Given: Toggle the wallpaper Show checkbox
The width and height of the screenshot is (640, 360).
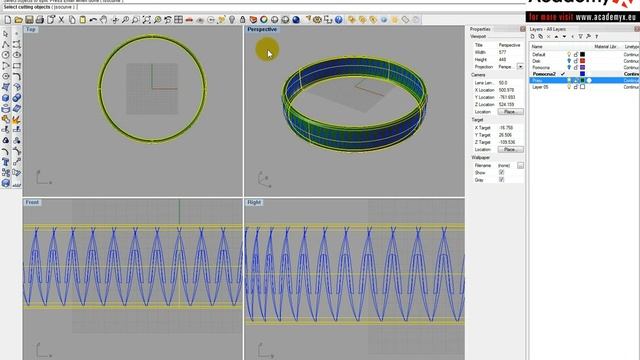Looking at the screenshot, I should [502, 173].
